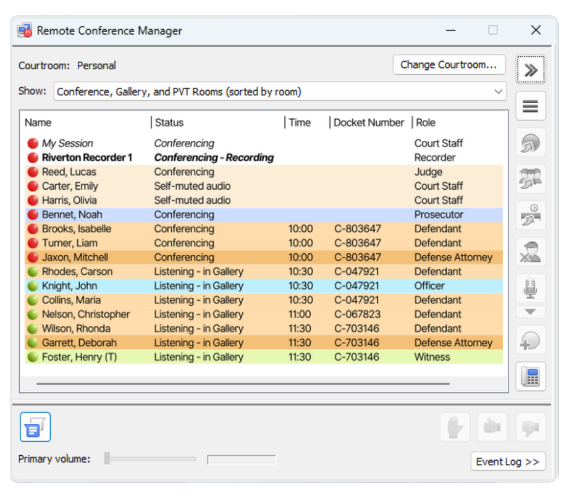This screenshot has width=565, height=500.
Task: Click the move group of participants icon
Action: [x=530, y=179]
